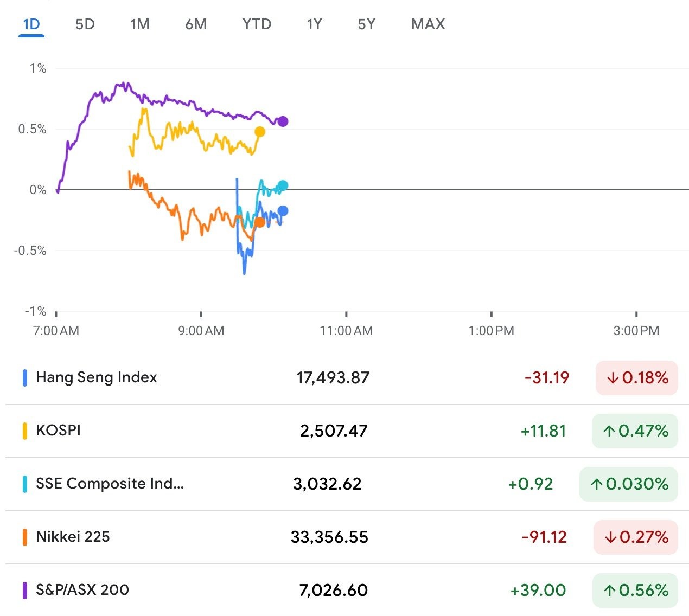Click the blue Hang Seng chart endpoint dot

(283, 211)
